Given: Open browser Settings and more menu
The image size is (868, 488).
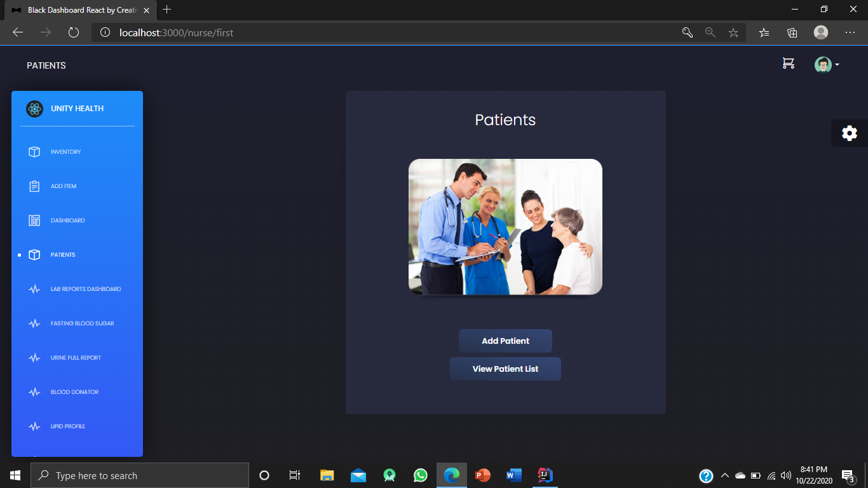Looking at the screenshot, I should pyautogui.click(x=850, y=32).
